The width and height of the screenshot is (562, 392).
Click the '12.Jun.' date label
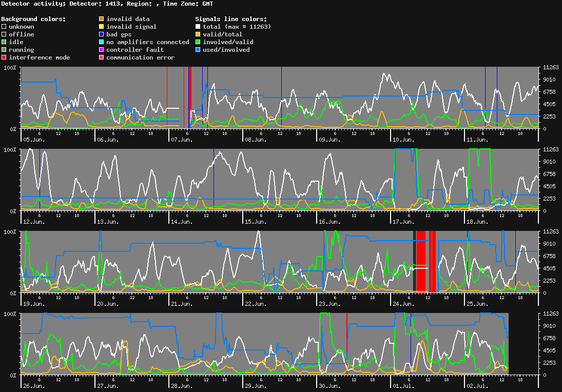tap(34, 222)
